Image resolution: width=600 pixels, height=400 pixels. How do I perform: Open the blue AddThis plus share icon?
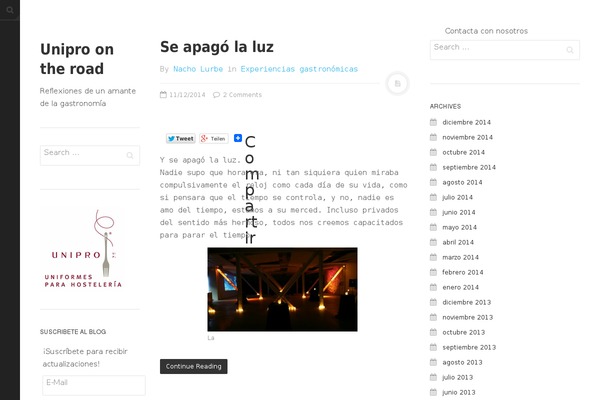pos(238,138)
